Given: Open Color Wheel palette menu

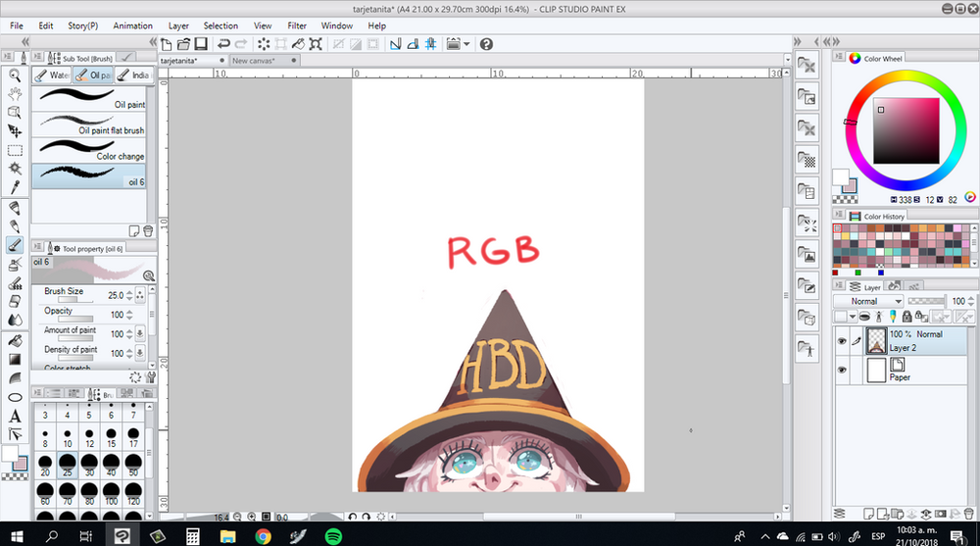Looking at the screenshot, I should pyautogui.click(x=840, y=57).
